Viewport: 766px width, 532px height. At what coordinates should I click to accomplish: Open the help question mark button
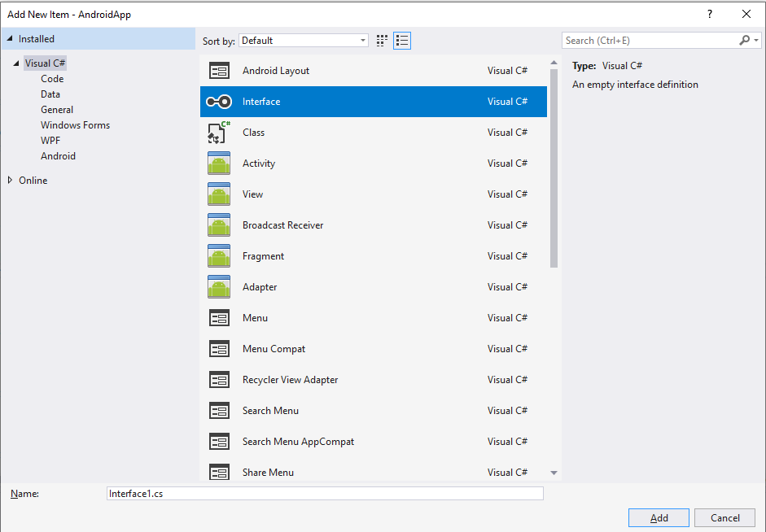tap(710, 14)
